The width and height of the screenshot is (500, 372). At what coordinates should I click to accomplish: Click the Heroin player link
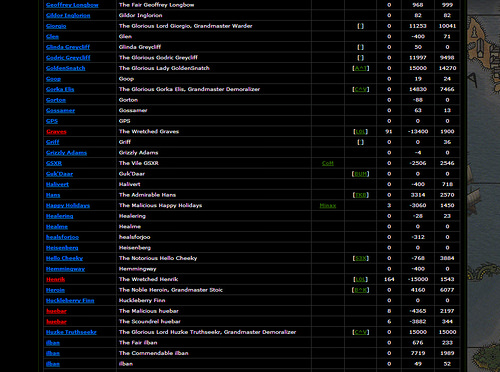point(55,290)
